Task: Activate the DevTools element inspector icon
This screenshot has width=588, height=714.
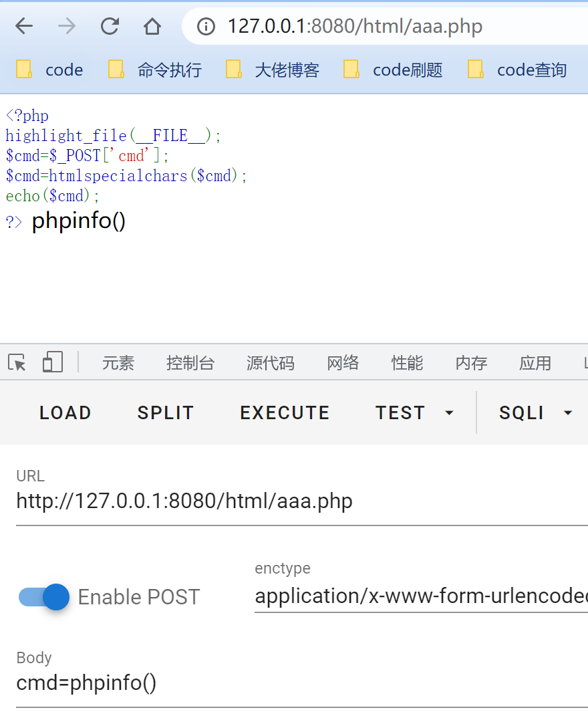Action: click(x=17, y=362)
